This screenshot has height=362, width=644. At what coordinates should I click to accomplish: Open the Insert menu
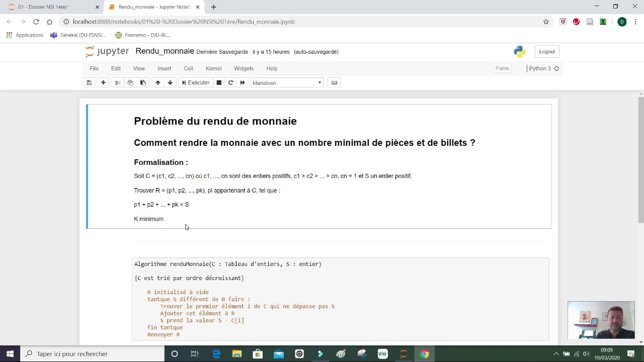[164, 68]
